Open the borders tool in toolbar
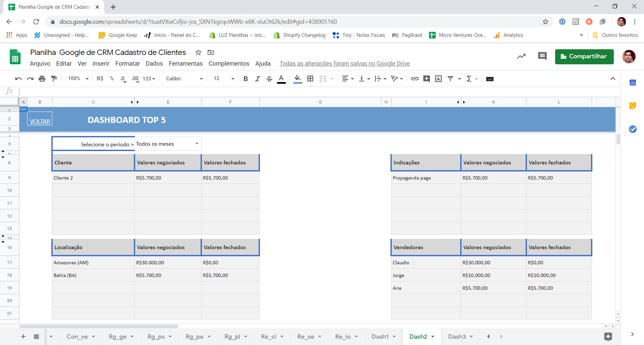The image size is (644, 345). 310,79
